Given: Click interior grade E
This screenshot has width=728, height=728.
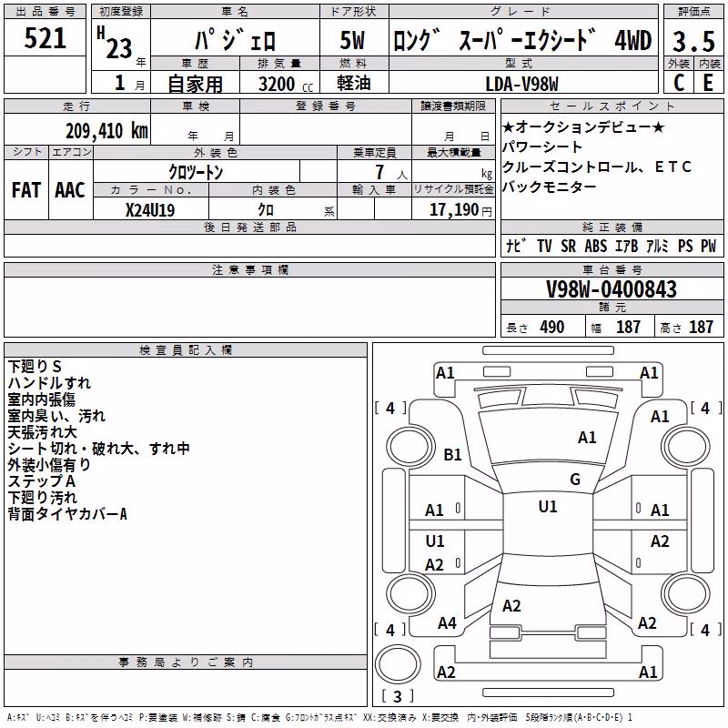Looking at the screenshot, I should (709, 83).
